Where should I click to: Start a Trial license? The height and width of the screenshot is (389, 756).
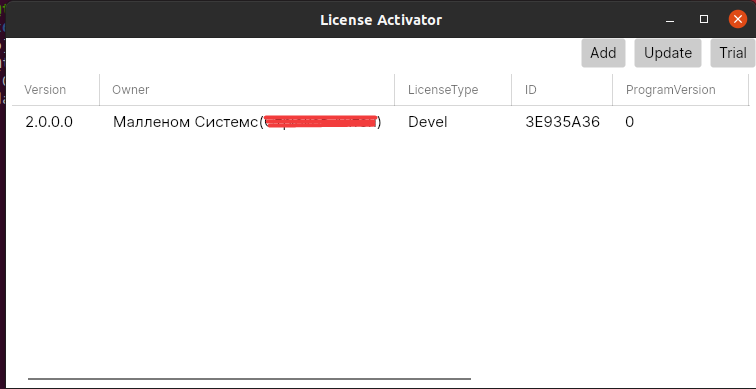pyautogui.click(x=733, y=53)
